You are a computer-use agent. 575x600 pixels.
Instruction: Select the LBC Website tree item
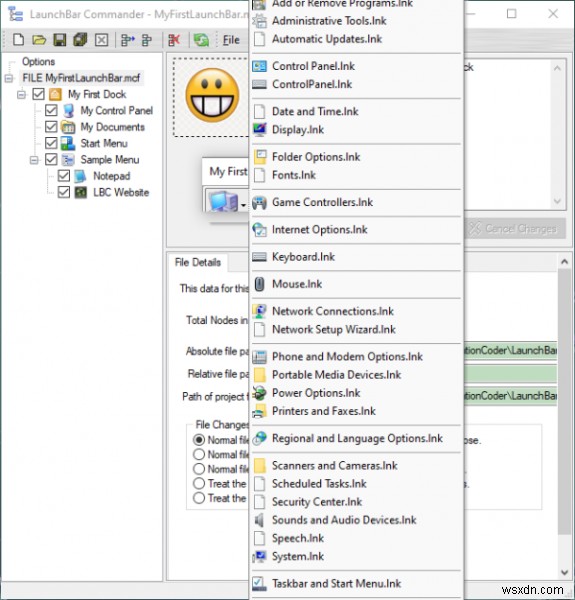coord(121,192)
